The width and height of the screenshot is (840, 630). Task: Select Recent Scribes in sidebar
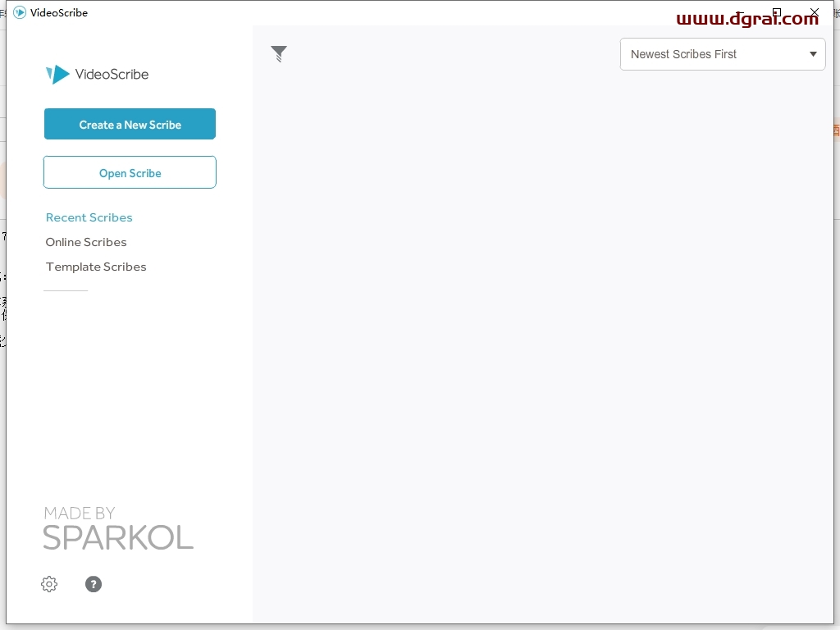(x=89, y=217)
